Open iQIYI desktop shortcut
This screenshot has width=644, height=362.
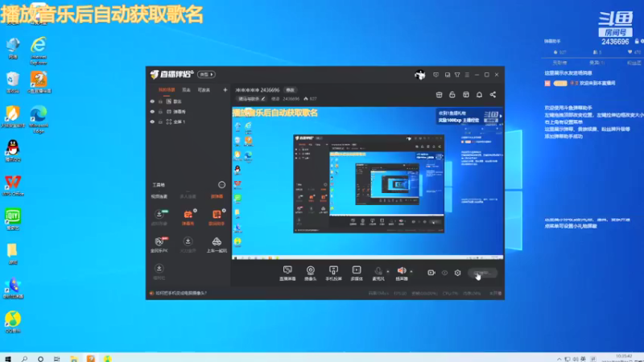(13, 219)
